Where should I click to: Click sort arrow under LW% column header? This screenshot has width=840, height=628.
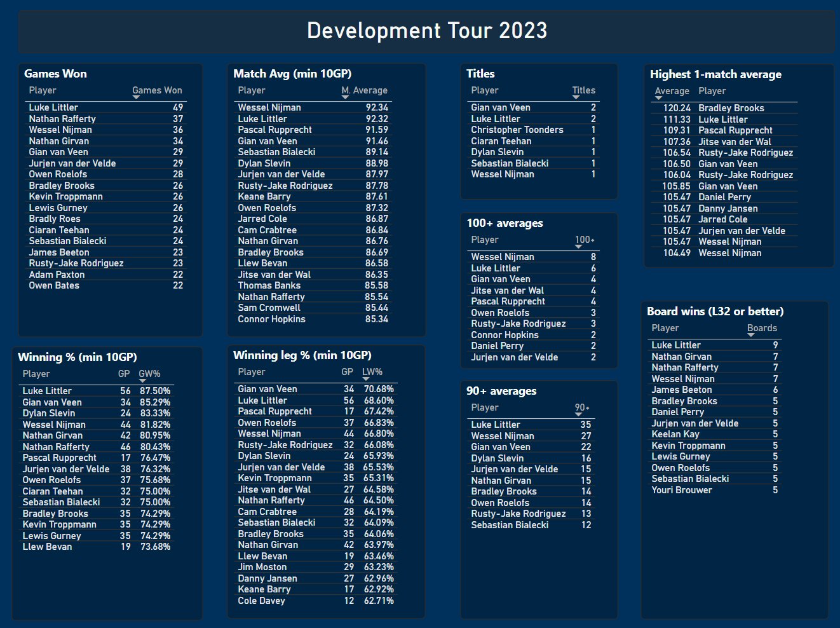click(x=366, y=379)
